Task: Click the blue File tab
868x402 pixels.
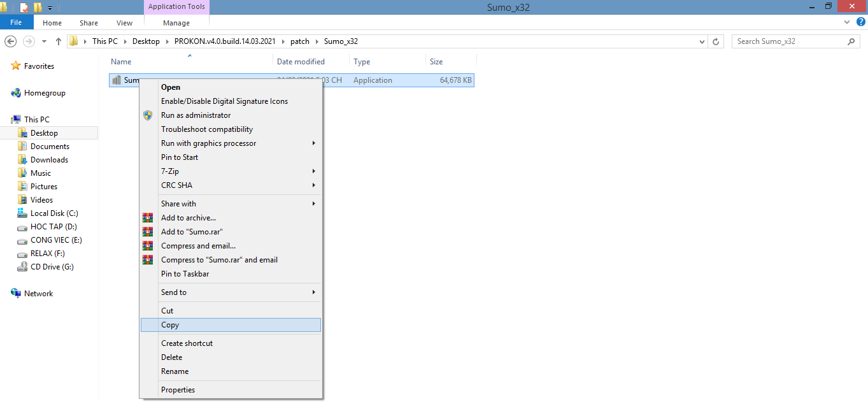Action: (16, 23)
